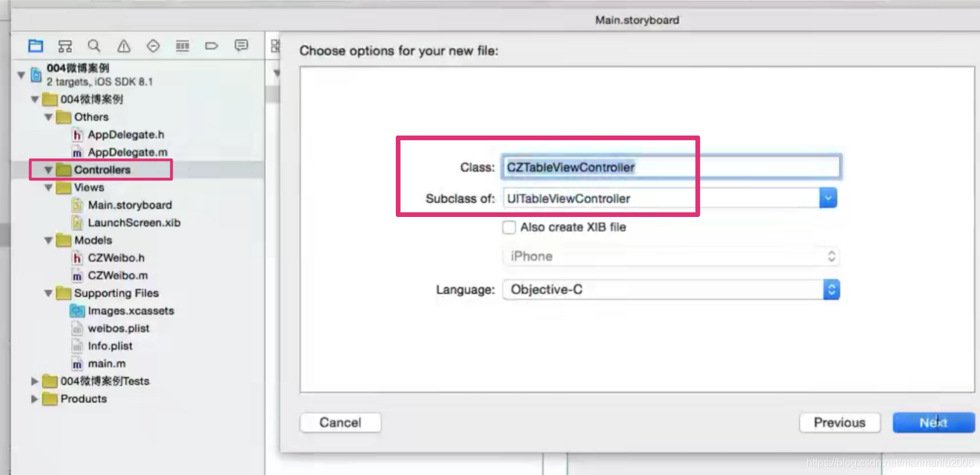Open the Test navigator diamond icon
Screen dimensions: 980x475
(153, 46)
